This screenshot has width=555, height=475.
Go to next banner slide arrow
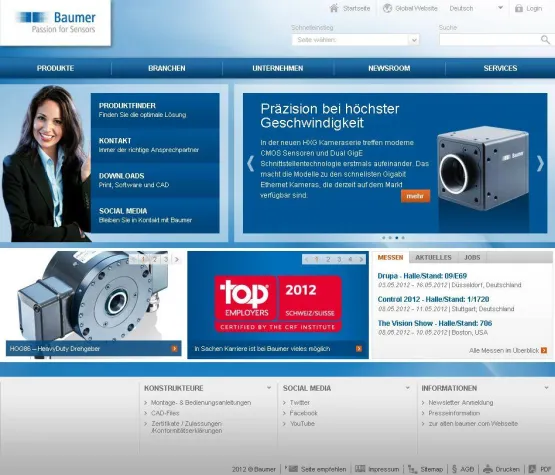tap(540, 164)
